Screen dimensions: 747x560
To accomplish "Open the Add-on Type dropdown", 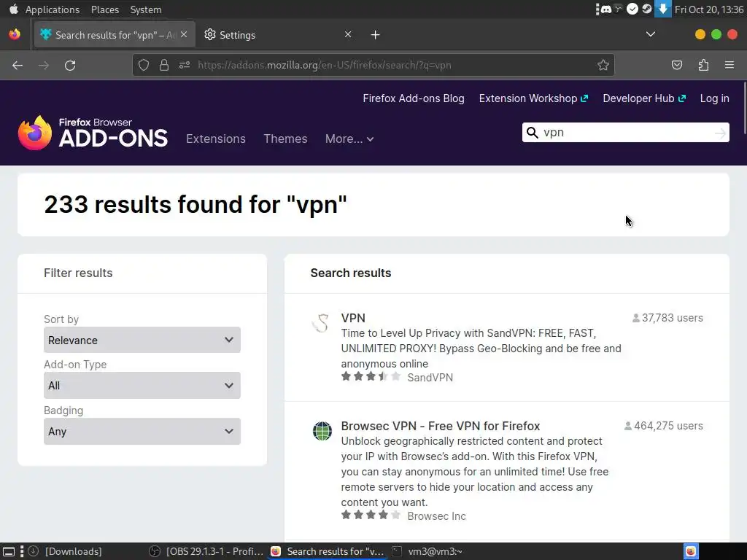I will [x=142, y=385].
